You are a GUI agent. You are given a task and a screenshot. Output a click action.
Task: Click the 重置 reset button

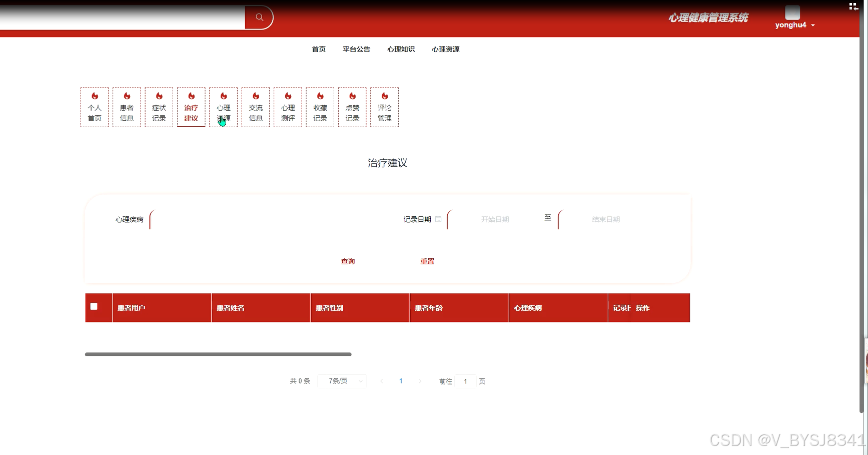(427, 261)
